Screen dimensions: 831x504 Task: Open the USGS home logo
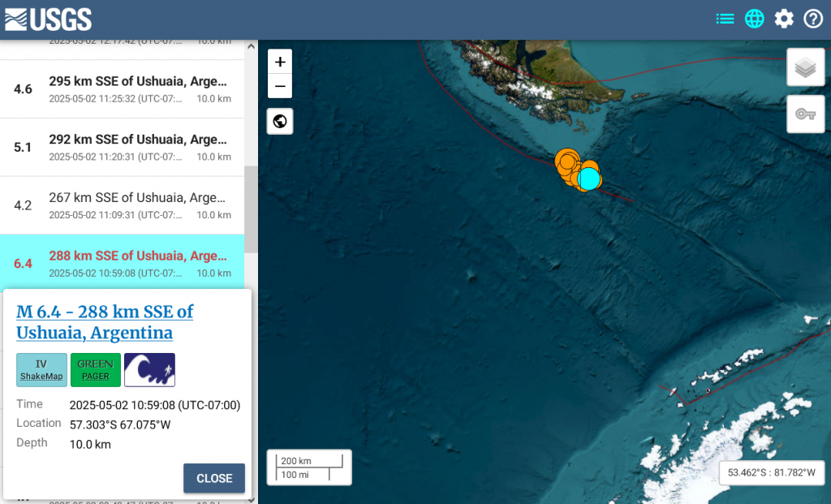click(48, 19)
